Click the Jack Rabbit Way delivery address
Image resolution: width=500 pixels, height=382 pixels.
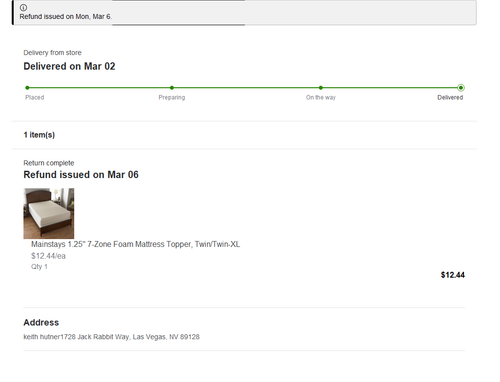[111, 337]
